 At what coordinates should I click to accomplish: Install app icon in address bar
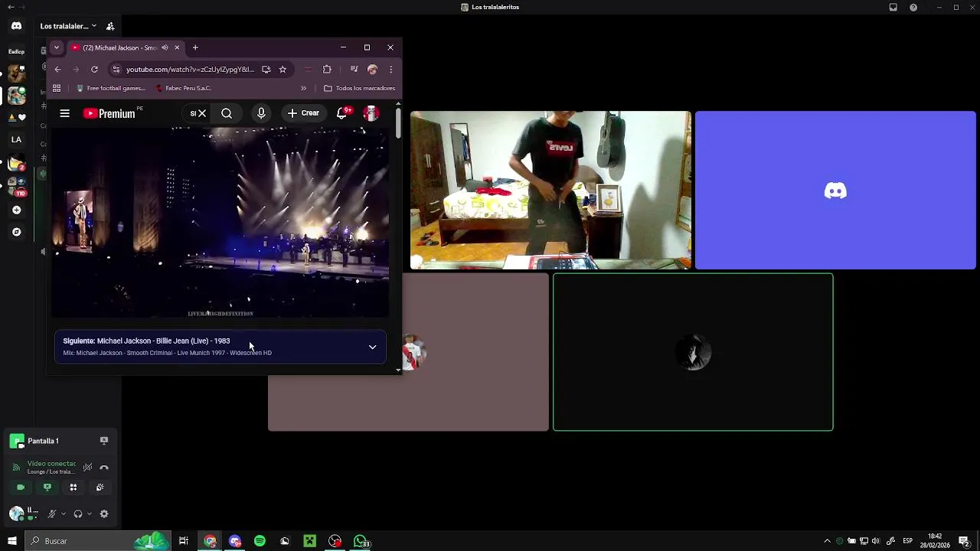click(x=266, y=70)
